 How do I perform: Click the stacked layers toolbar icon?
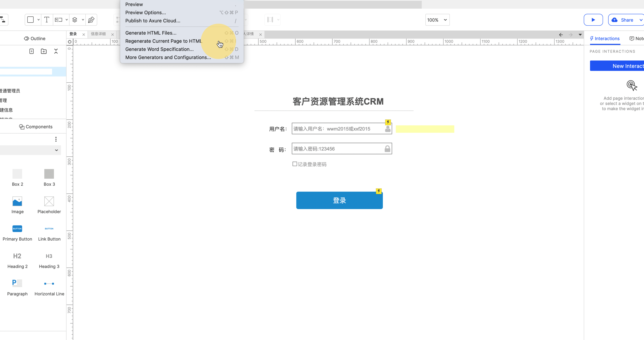pos(75,20)
